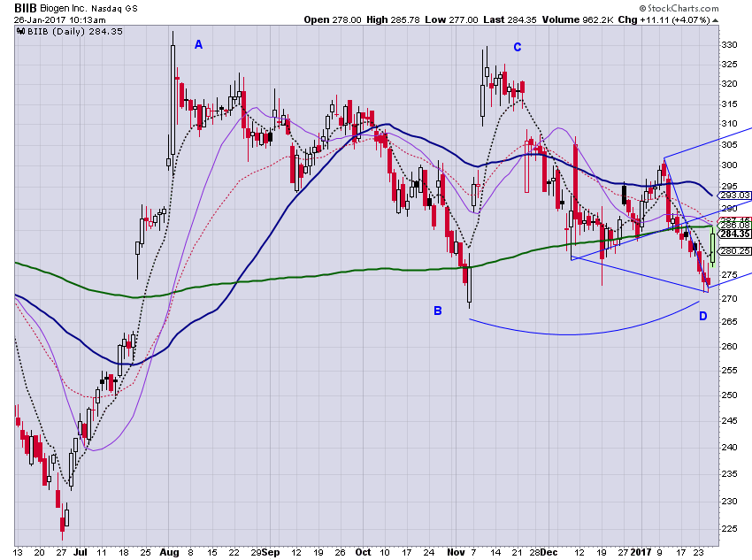Screen dimensions: 752x560
Task: Click the Nov label on the date axis
Action: [x=456, y=552]
